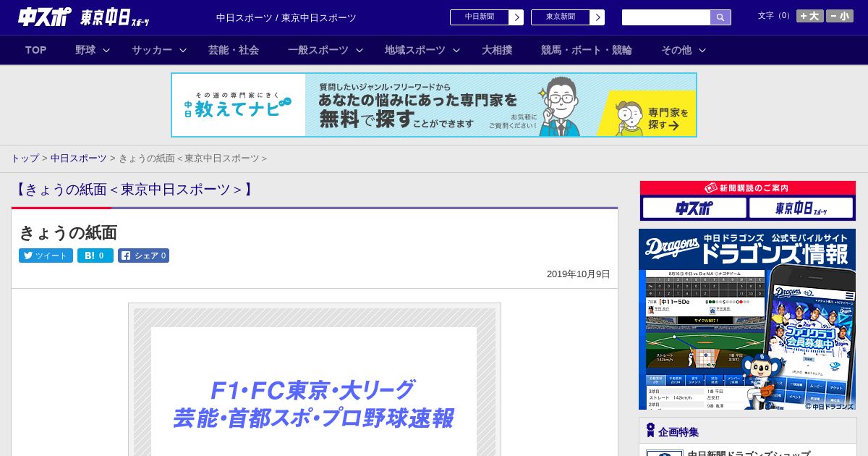868x456 pixels.
Task: Open the 中日新聞 link button
Action: coord(479,17)
